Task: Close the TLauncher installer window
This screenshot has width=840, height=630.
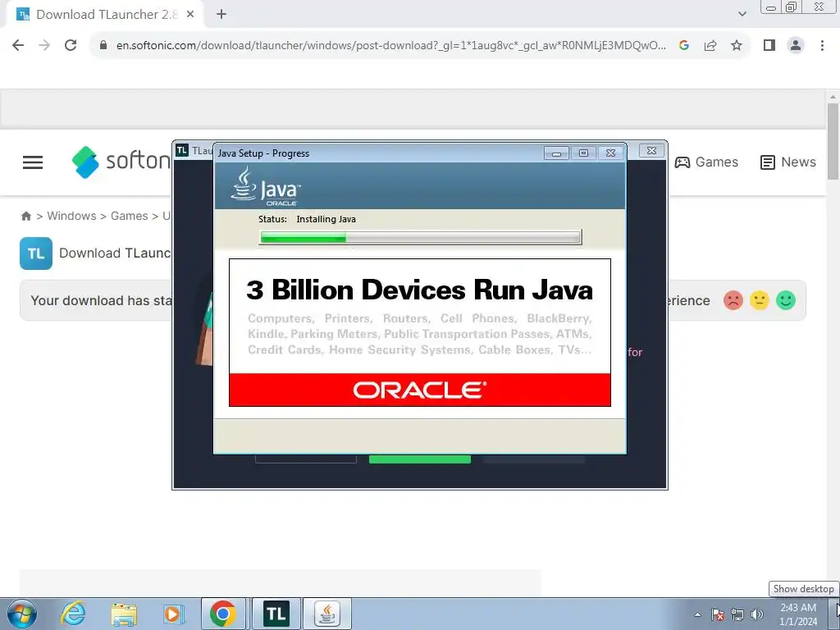Action: pos(651,151)
